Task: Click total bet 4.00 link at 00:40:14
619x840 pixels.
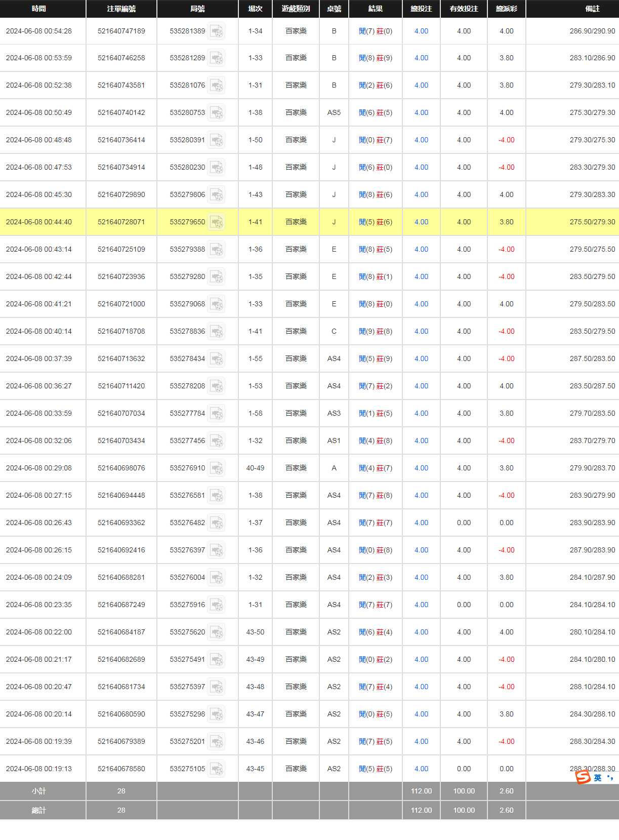Action: point(421,331)
